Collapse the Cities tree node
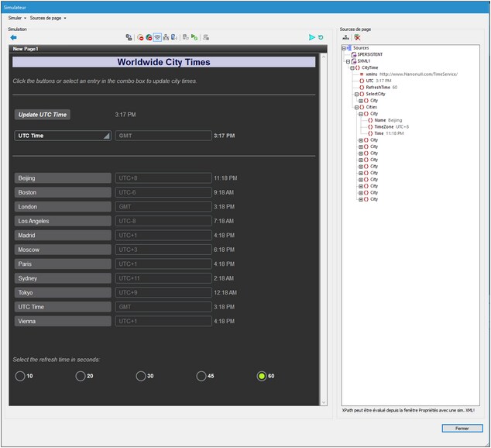The width and height of the screenshot is (491, 448). click(x=357, y=107)
